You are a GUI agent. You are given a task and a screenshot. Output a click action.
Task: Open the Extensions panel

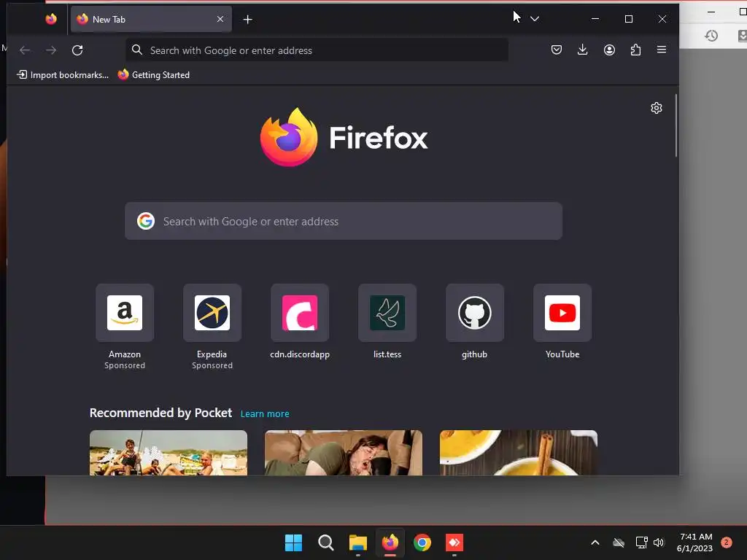pos(635,50)
